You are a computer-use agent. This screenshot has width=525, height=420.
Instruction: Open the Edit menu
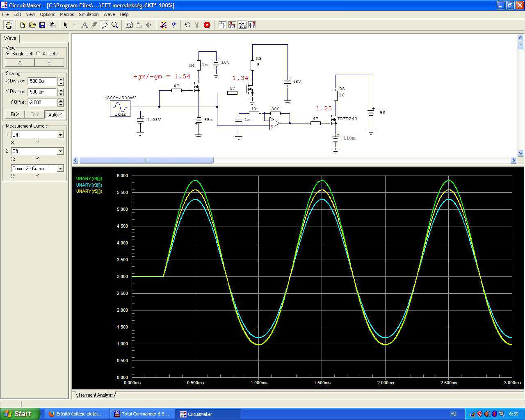[x=17, y=14]
